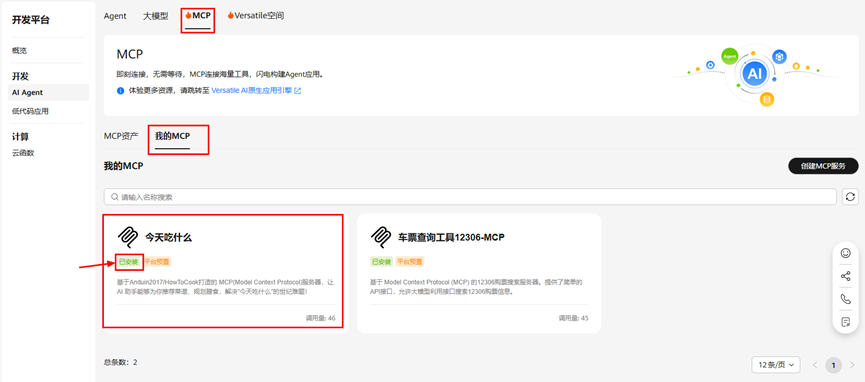The image size is (865, 382).
Task: Switch to the 大模型 tab
Action: [x=156, y=16]
